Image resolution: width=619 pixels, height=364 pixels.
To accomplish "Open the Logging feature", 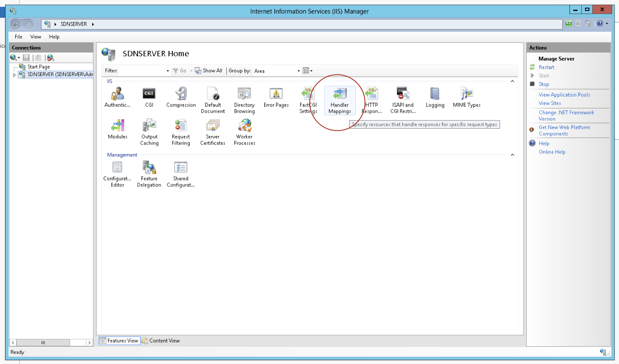I will 435,97.
